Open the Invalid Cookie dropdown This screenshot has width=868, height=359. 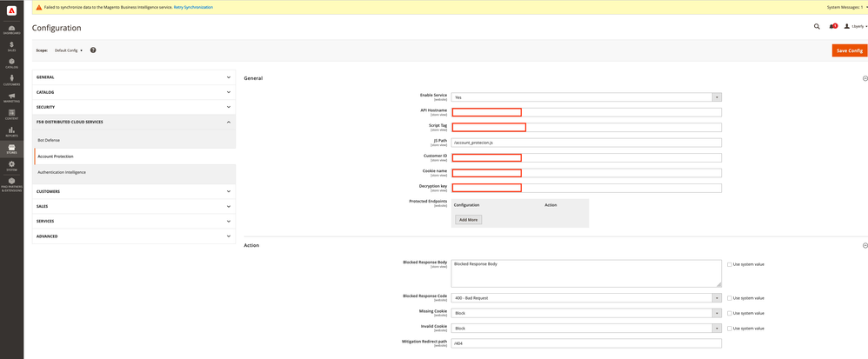pos(586,328)
